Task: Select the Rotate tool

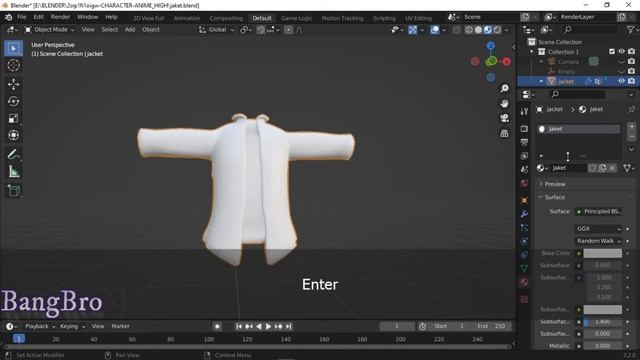Action: [x=13, y=101]
